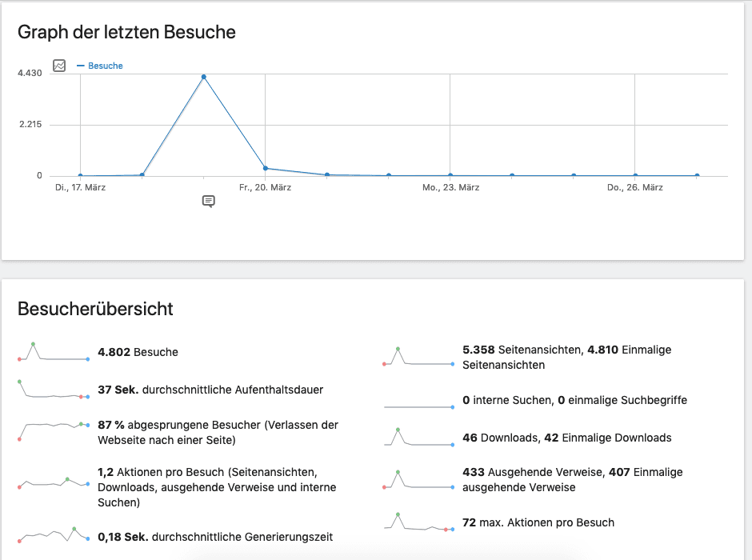Open the sparkline for Ausgehende Verweise
This screenshot has height=560, width=752.
[x=418, y=479]
